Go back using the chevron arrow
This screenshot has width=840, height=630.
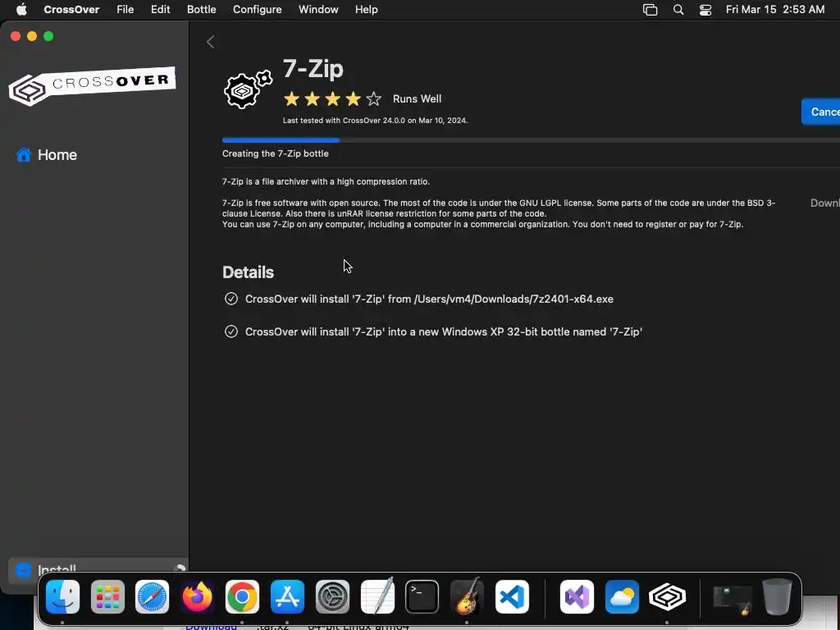211,42
